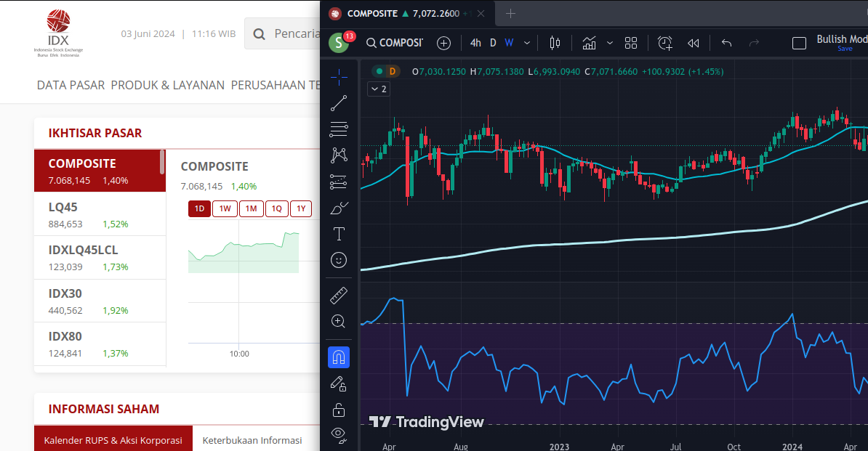The width and height of the screenshot is (868, 451).
Task: Click the IDX logo on the website
Action: (58, 33)
